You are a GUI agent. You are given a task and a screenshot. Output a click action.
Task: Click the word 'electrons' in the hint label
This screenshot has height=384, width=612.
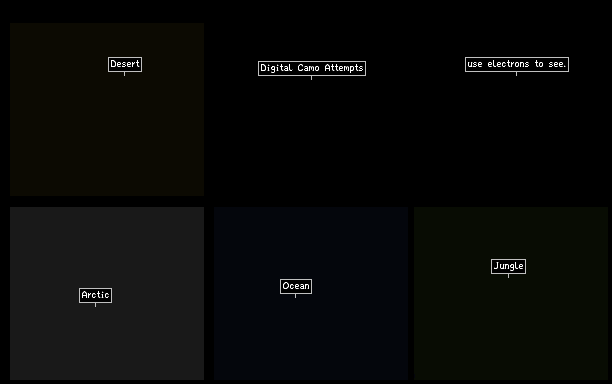click(x=508, y=64)
